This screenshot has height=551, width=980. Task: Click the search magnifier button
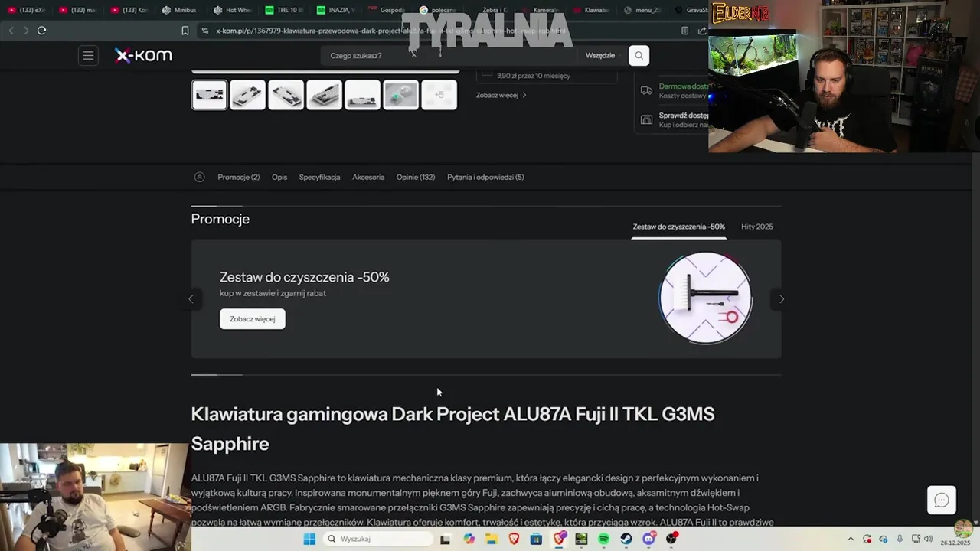tap(639, 55)
